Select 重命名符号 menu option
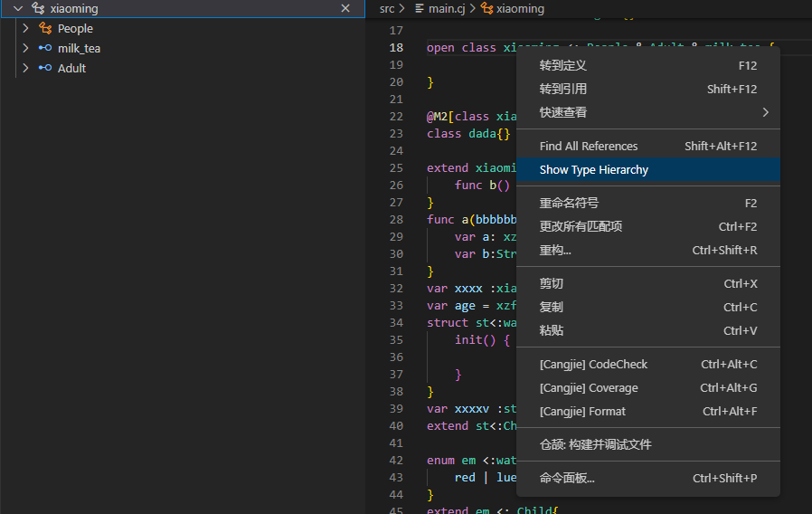The width and height of the screenshot is (812, 514). coord(569,203)
